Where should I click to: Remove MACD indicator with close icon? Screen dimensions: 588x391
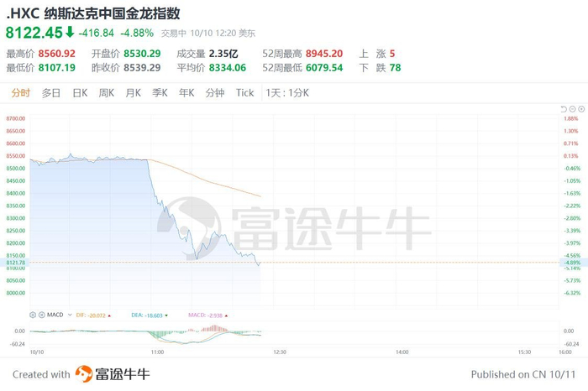tap(40, 315)
